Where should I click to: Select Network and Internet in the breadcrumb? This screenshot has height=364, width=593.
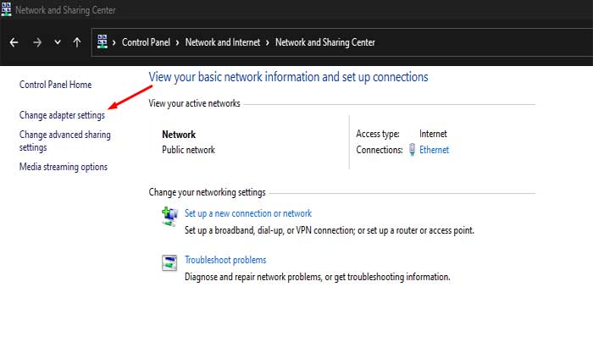coord(223,42)
